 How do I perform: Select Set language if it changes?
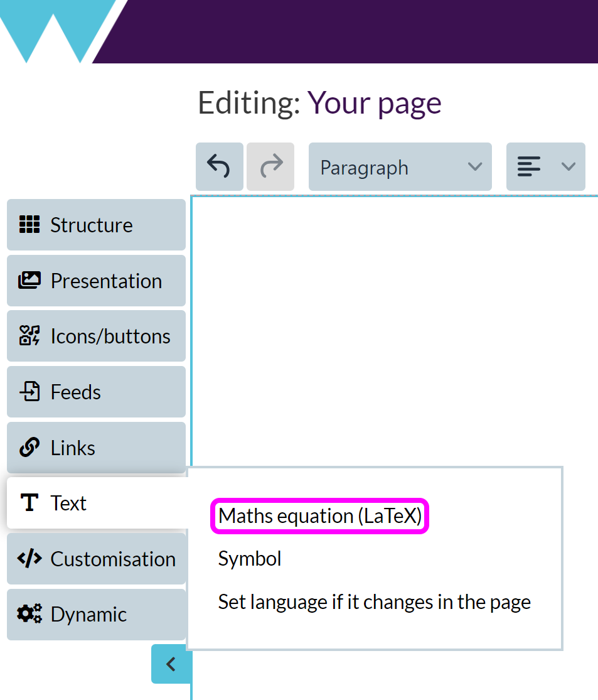(374, 602)
